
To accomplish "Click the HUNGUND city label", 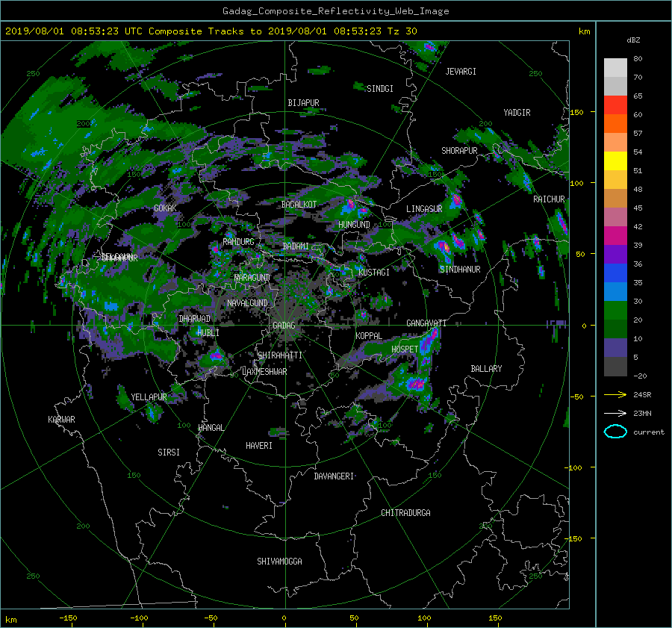I will pyautogui.click(x=354, y=225).
